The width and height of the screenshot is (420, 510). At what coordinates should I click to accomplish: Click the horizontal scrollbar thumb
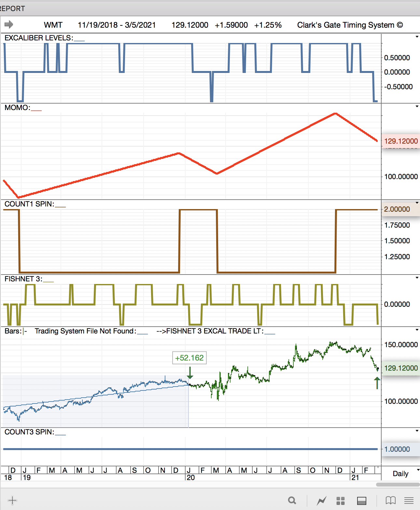(x=398, y=484)
